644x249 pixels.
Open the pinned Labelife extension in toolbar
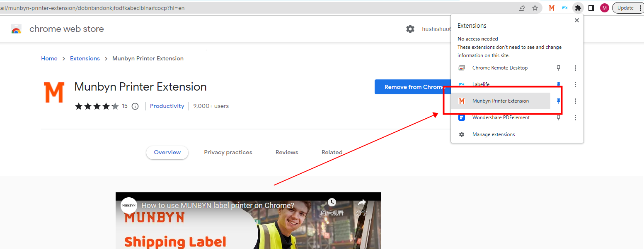coord(565,8)
